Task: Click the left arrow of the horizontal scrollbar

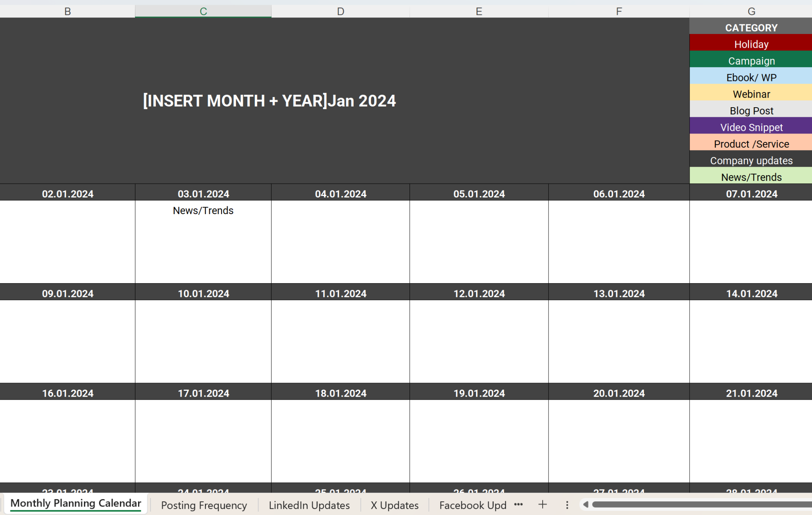Action: click(x=585, y=504)
